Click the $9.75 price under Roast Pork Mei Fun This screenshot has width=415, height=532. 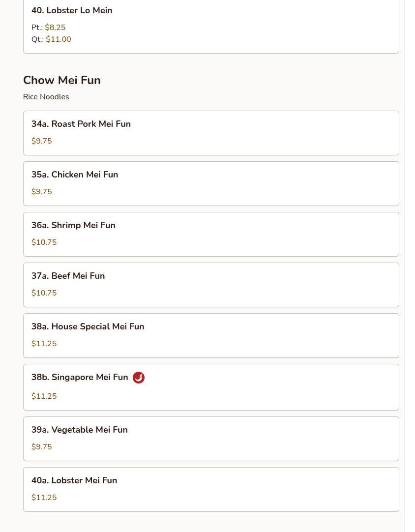click(41, 141)
